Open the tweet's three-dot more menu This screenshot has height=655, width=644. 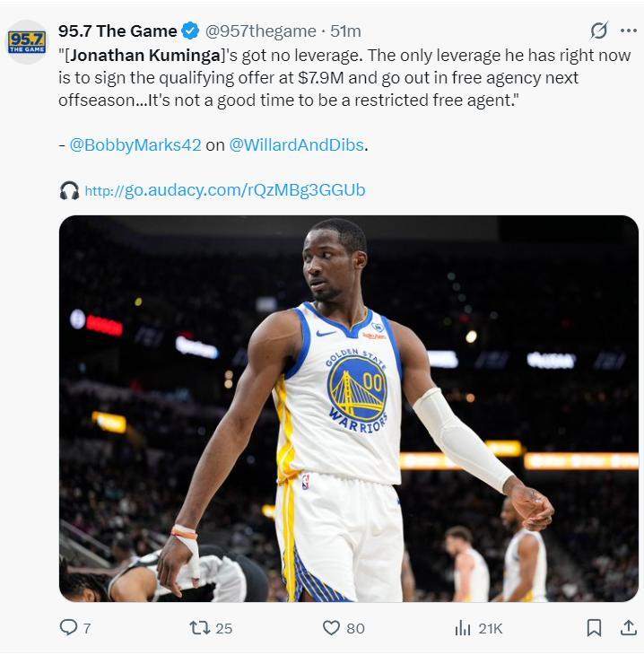tap(629, 31)
